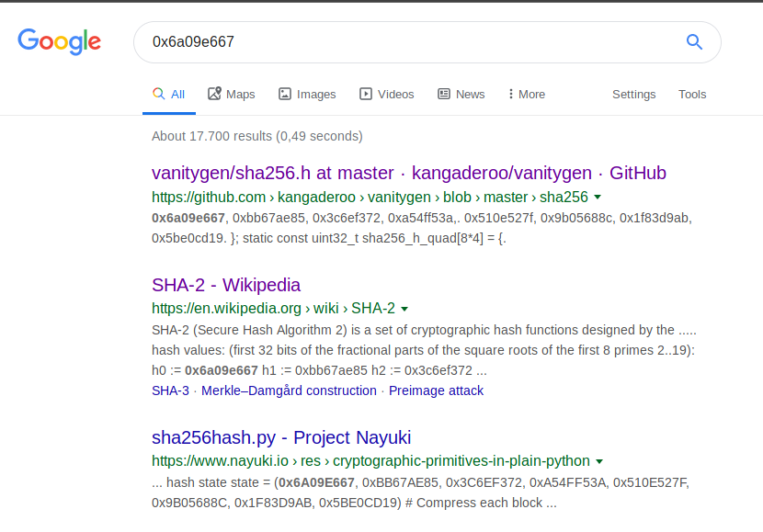Click the snippet '# Compress each block'
Screen dimensions: 763x532
coord(473,503)
